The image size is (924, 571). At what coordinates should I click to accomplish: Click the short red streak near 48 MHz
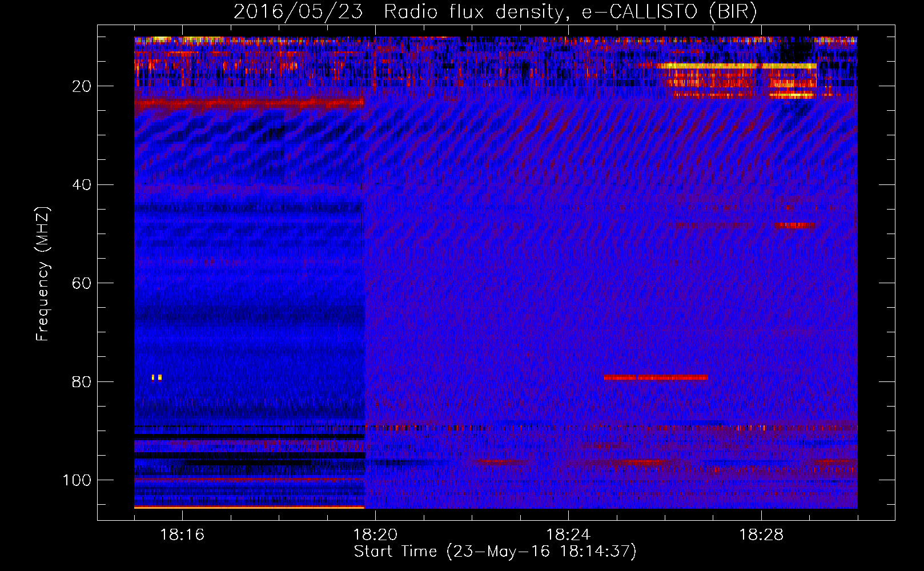[795, 225]
